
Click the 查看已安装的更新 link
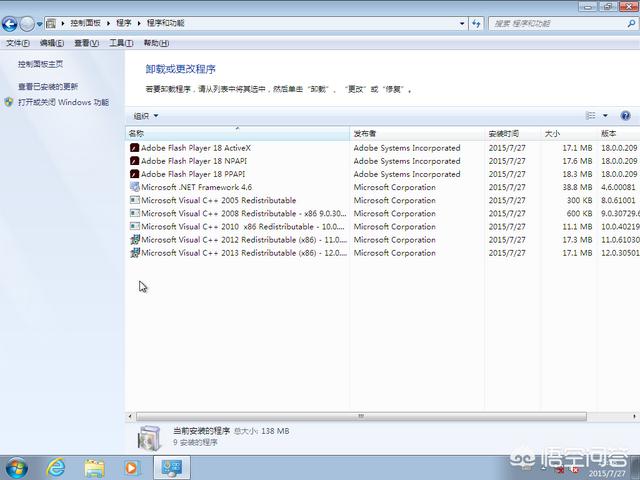click(47, 87)
